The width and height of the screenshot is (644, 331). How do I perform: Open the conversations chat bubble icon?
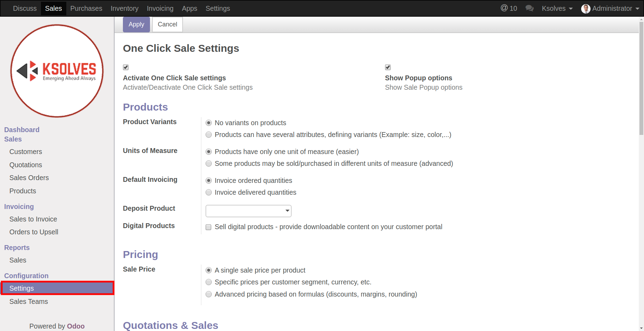click(529, 8)
